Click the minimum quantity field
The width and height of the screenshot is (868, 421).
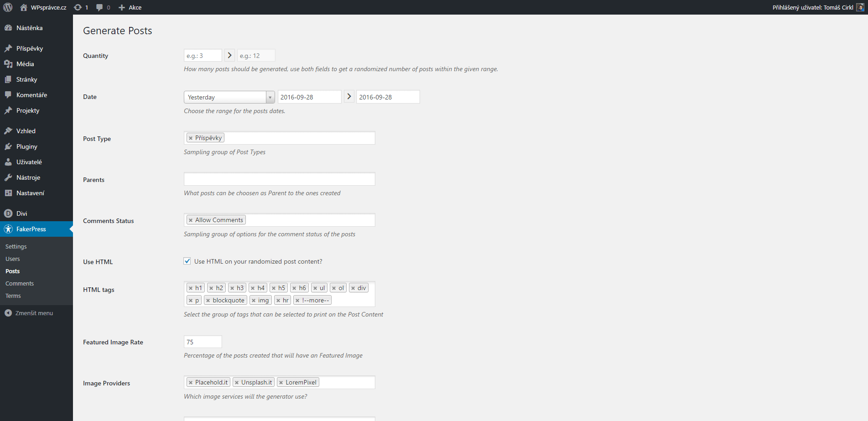coord(203,56)
